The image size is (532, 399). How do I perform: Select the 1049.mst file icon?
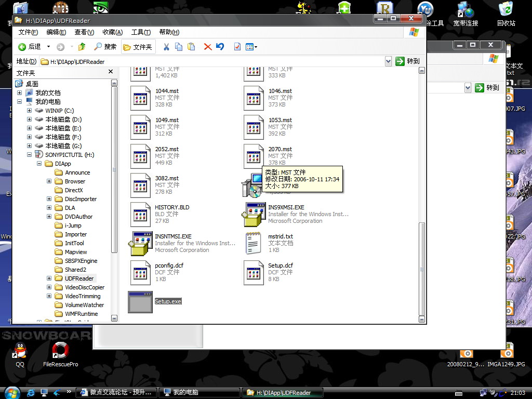[140, 127]
